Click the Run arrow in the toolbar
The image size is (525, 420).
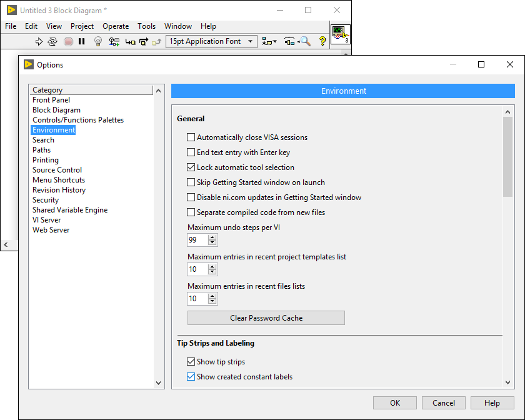coord(39,41)
